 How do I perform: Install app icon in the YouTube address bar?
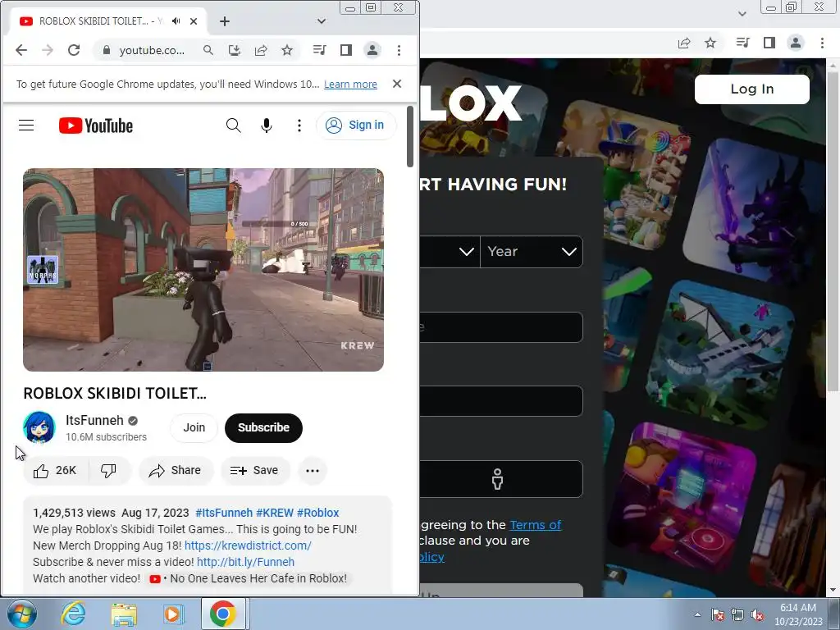tap(234, 50)
